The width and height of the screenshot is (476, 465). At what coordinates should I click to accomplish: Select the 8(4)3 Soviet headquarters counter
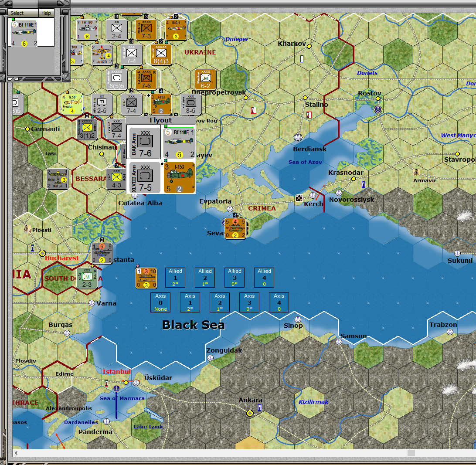coord(161,54)
